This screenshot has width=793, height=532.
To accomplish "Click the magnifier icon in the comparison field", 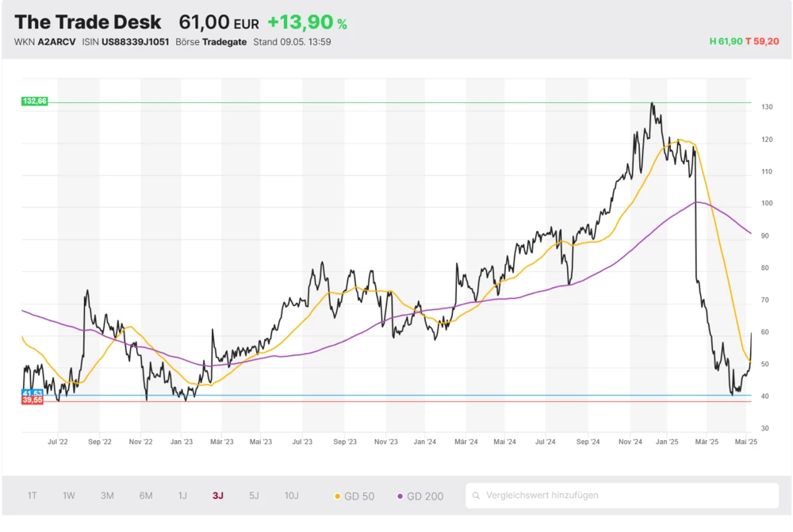I will 477,496.
